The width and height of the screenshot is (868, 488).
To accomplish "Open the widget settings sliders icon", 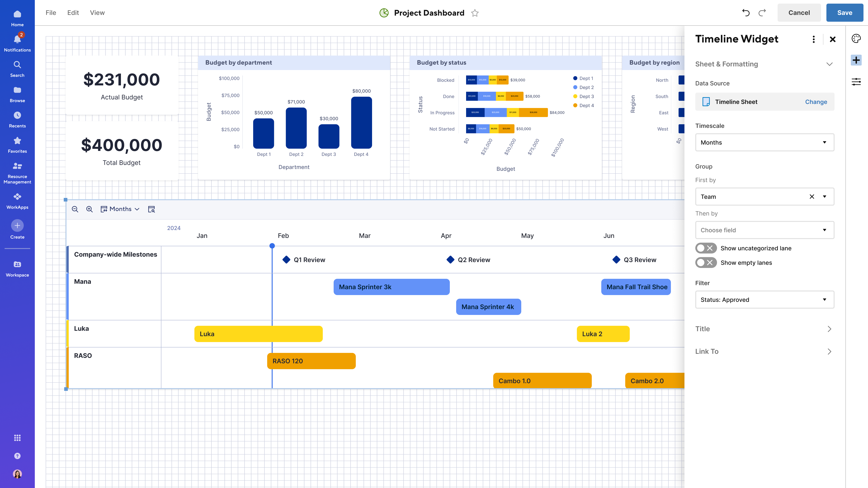I will tap(856, 82).
